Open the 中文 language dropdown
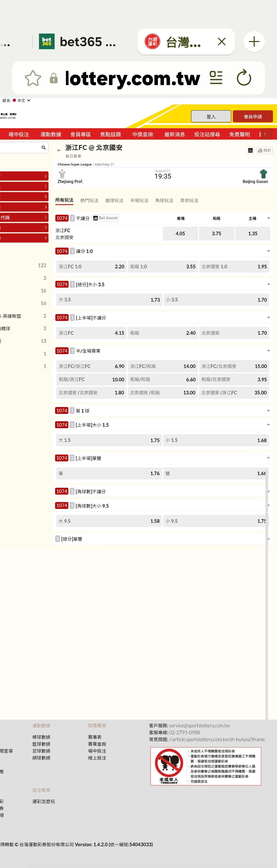The width and height of the screenshot is (277, 868). [x=22, y=100]
